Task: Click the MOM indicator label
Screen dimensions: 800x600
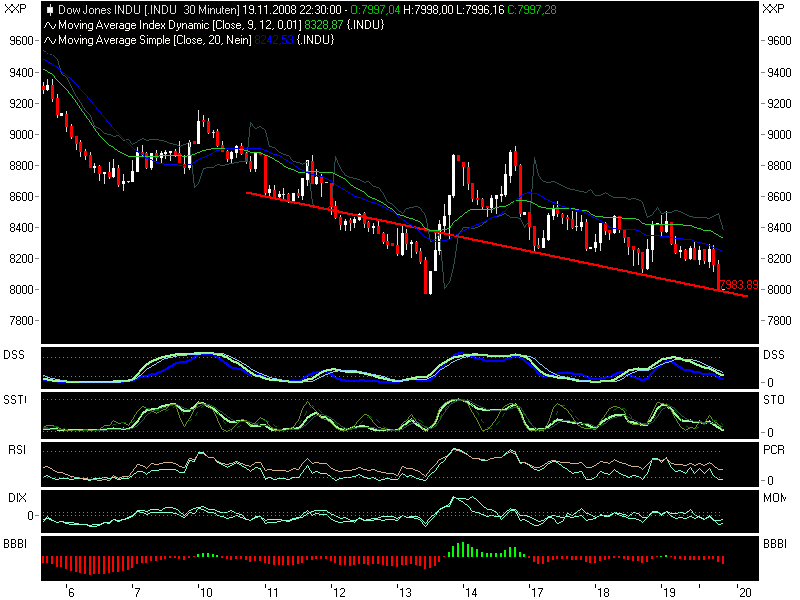Action: point(774,497)
